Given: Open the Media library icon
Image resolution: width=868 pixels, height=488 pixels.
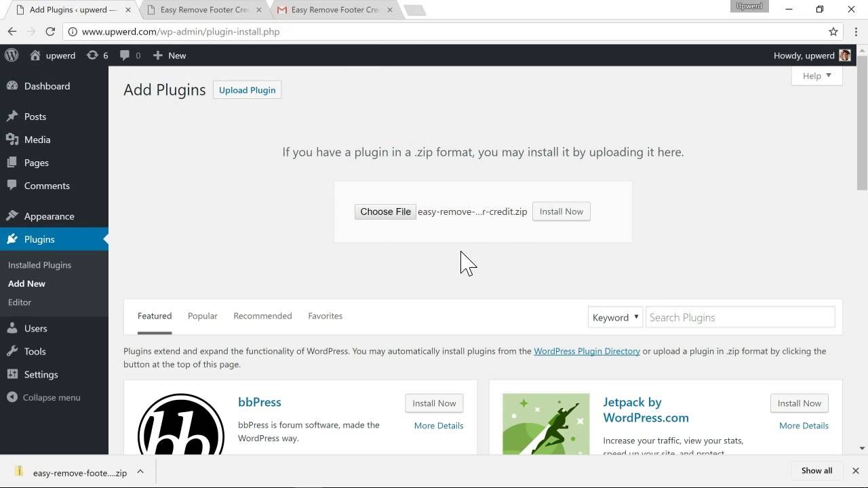Looking at the screenshot, I should (12, 140).
